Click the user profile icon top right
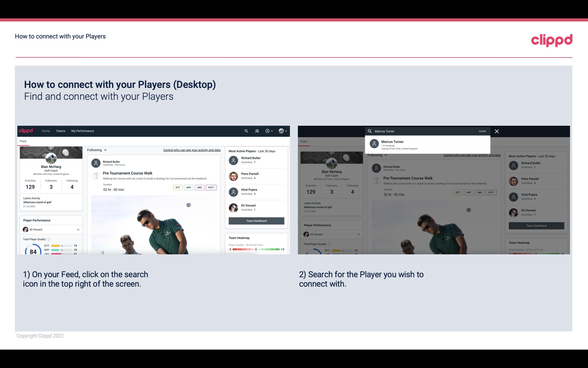This screenshot has width=588, height=368. click(x=281, y=131)
